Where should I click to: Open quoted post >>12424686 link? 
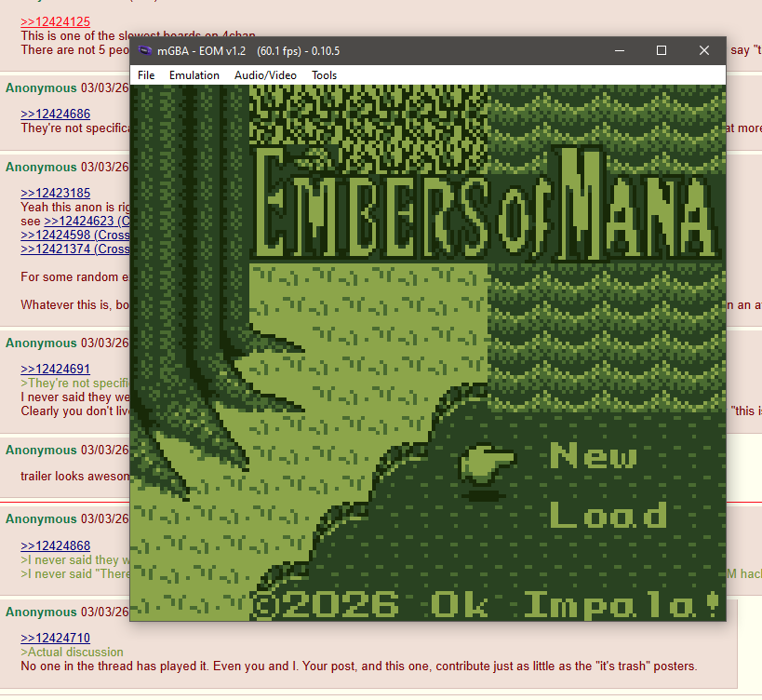[55, 114]
